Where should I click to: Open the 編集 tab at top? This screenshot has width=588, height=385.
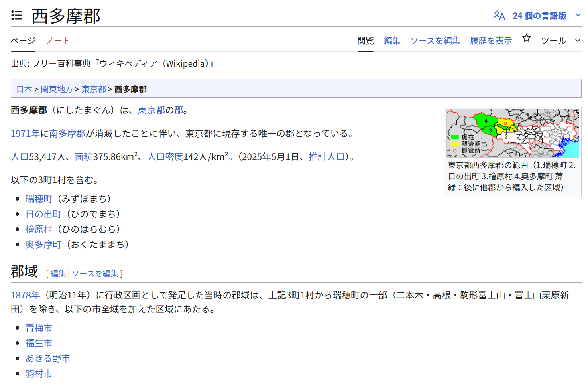[x=392, y=41]
